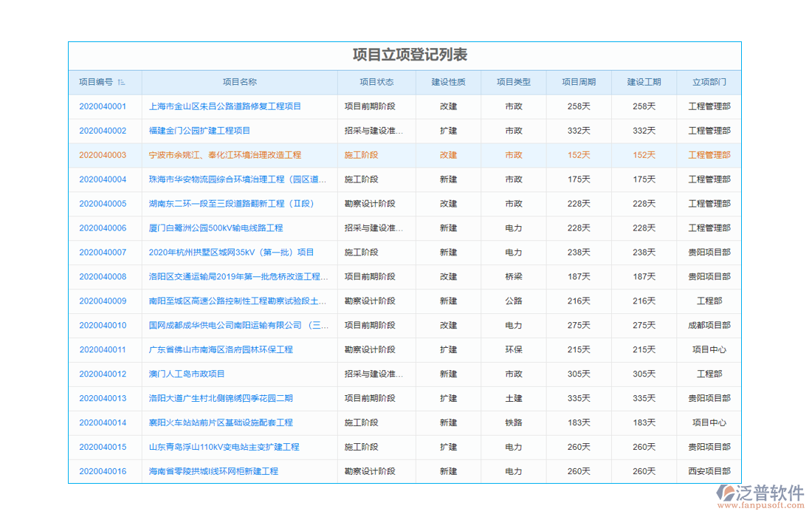Click the 立项部门 column header
Screen dimensions: 812x517
tap(709, 82)
